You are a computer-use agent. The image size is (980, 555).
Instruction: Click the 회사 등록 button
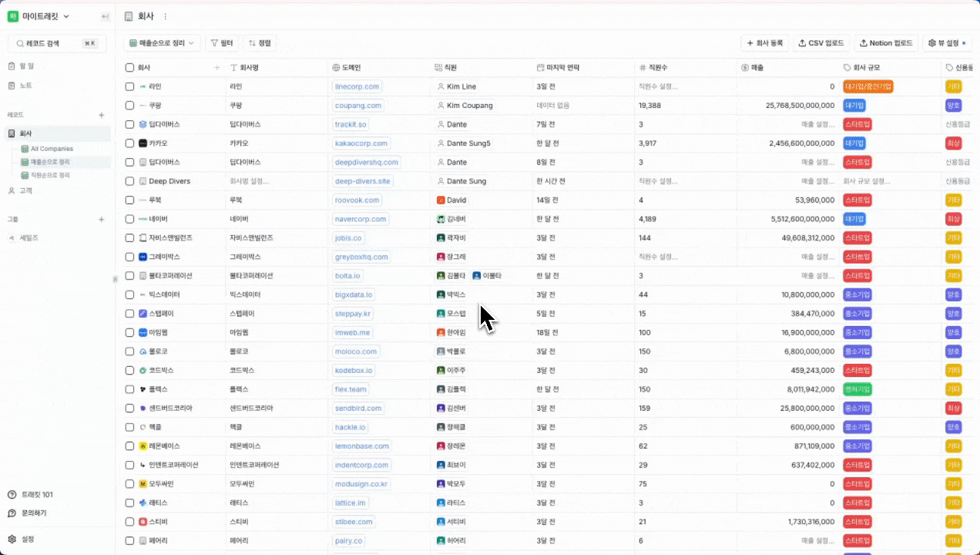pyautogui.click(x=764, y=43)
